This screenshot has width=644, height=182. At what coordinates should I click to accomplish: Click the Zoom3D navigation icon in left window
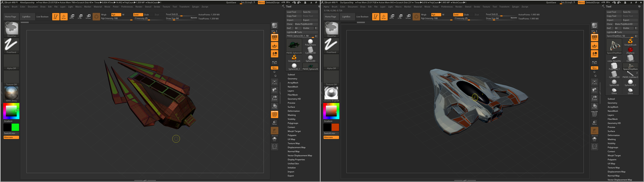coord(274,98)
